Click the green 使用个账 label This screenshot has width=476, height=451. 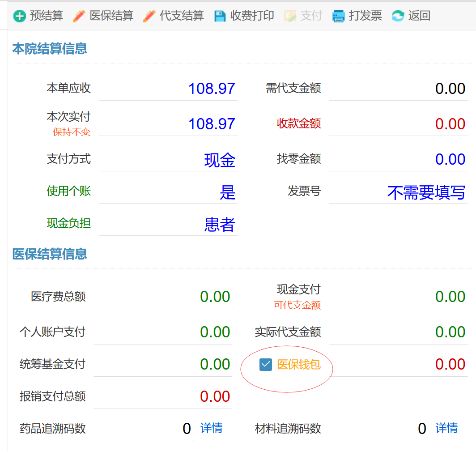pyautogui.click(x=68, y=191)
